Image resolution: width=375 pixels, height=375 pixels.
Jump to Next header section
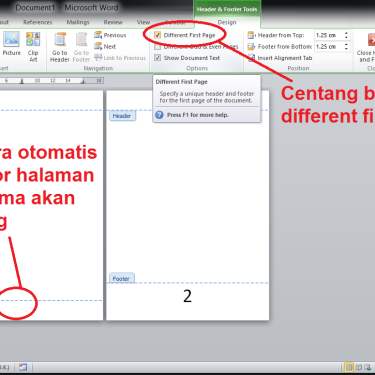point(105,46)
